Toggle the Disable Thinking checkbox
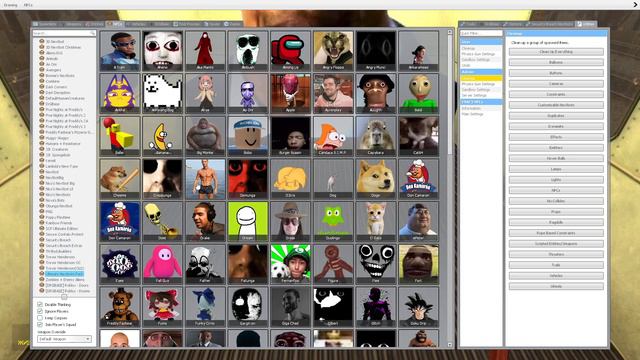The height and width of the screenshot is (360, 640). [40, 304]
